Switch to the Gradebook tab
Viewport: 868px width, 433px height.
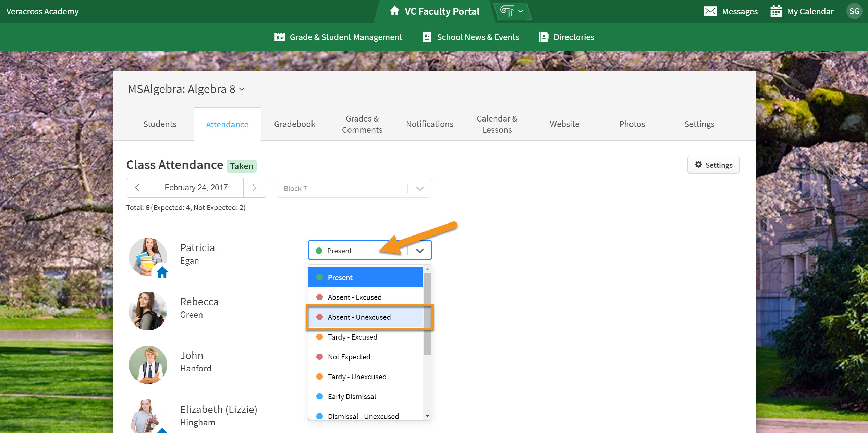coord(294,124)
